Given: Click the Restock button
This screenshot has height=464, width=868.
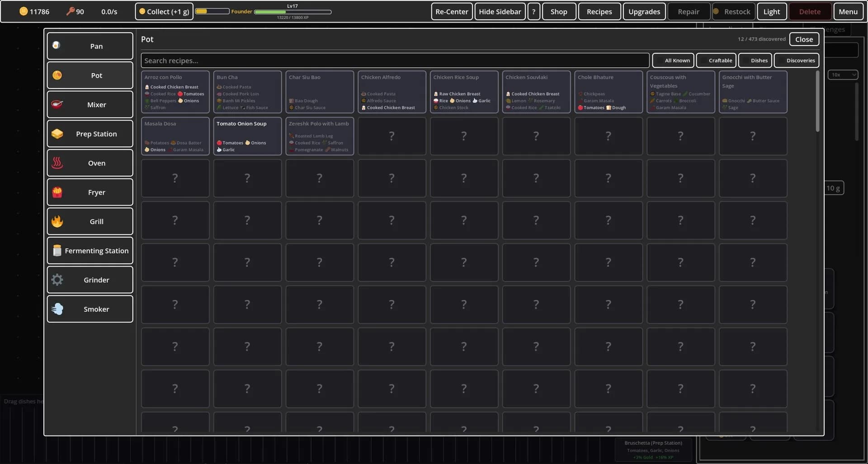Looking at the screenshot, I should (733, 11).
